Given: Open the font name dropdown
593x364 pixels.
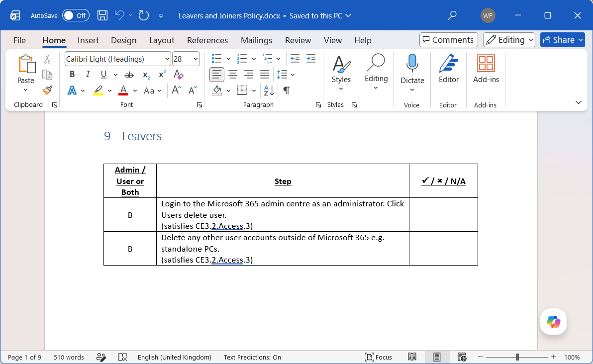Looking at the screenshot, I should click(167, 59).
